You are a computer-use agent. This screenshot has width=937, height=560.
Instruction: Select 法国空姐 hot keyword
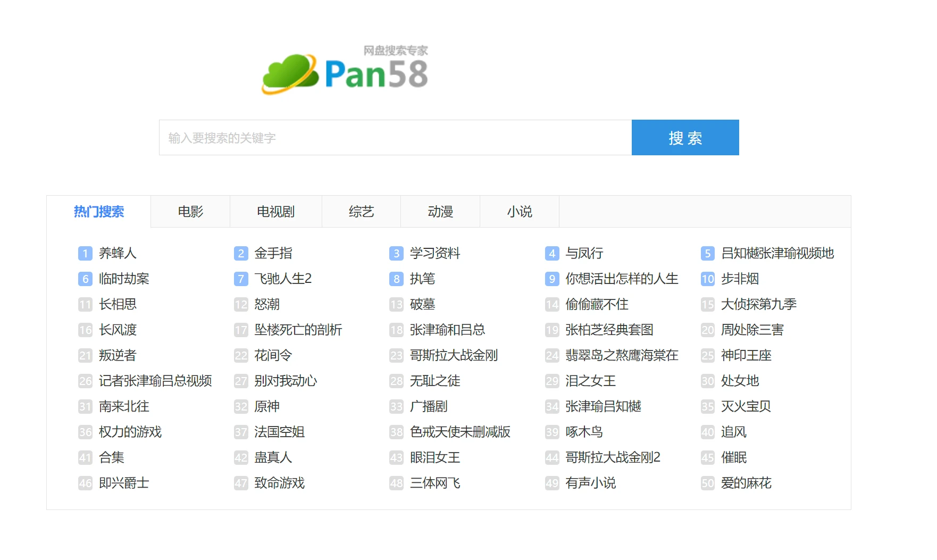(x=280, y=432)
